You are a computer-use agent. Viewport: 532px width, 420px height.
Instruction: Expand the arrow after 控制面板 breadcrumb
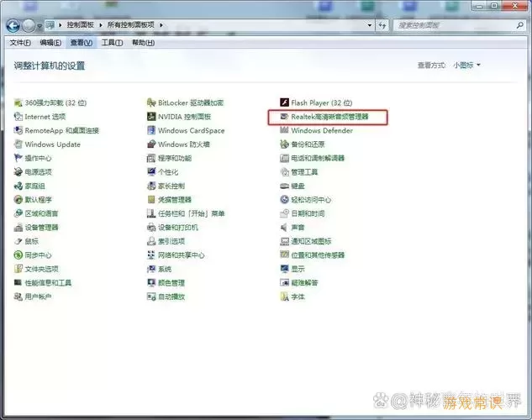click(x=101, y=25)
